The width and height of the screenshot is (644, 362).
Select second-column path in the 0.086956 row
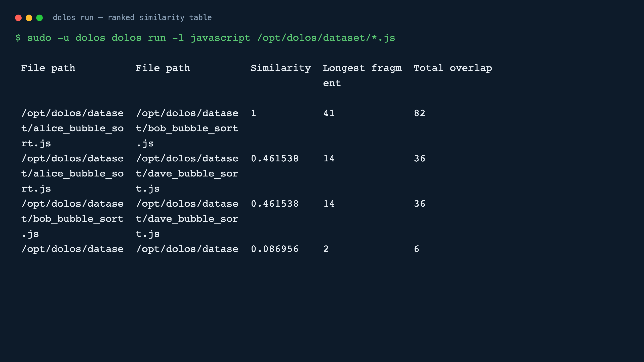point(187,249)
